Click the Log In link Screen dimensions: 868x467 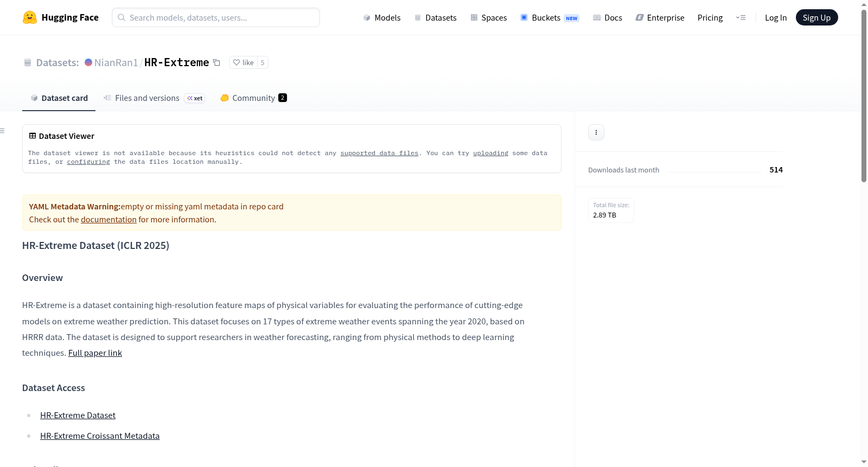pos(776,17)
